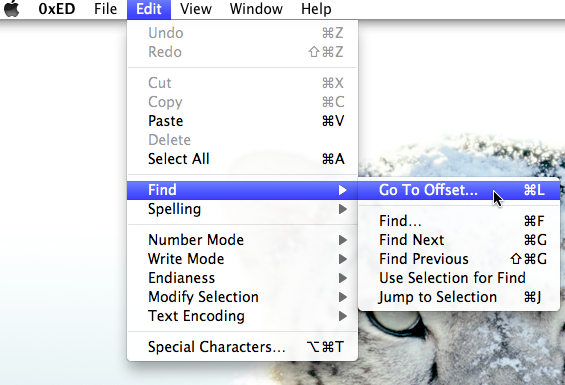Click the greyed-out Redo item
The height and width of the screenshot is (385, 565).
243,52
